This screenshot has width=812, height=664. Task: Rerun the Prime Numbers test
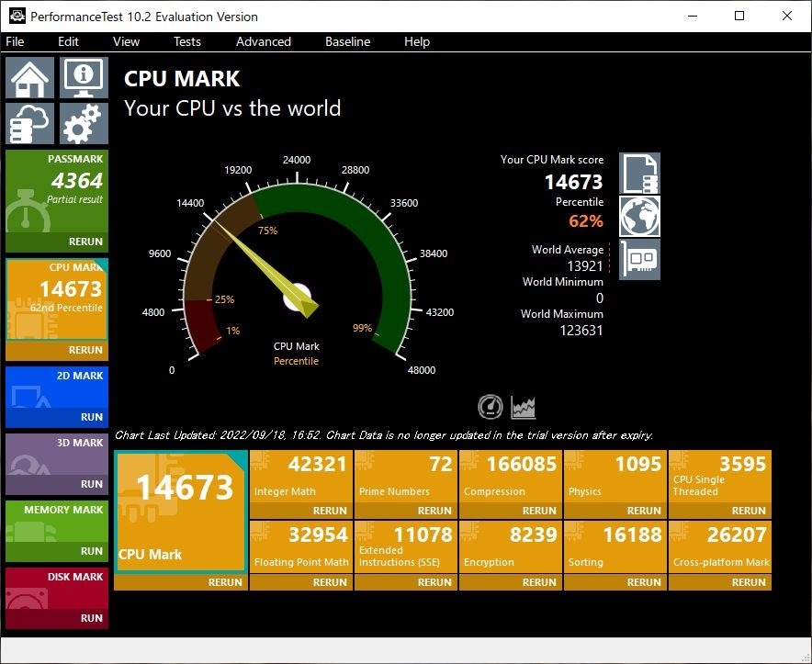click(406, 511)
